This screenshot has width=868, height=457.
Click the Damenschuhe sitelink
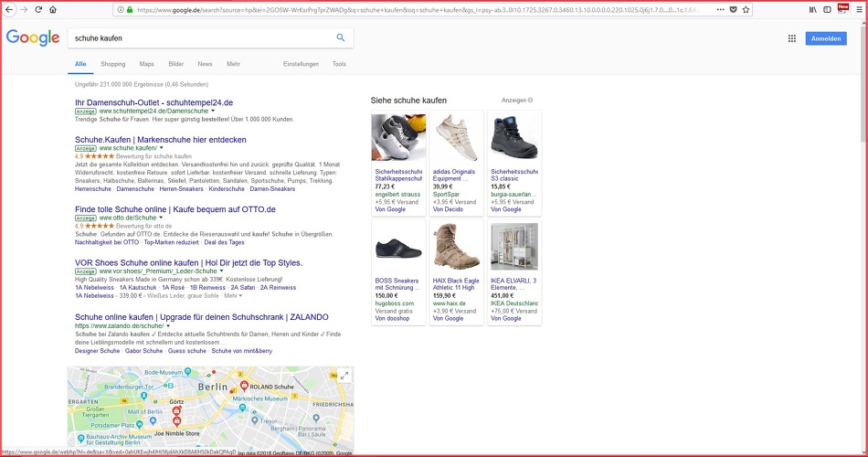[x=135, y=189]
